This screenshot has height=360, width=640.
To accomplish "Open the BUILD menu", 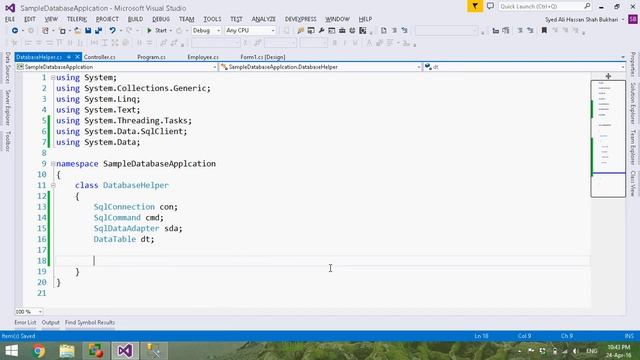I will [136, 19].
